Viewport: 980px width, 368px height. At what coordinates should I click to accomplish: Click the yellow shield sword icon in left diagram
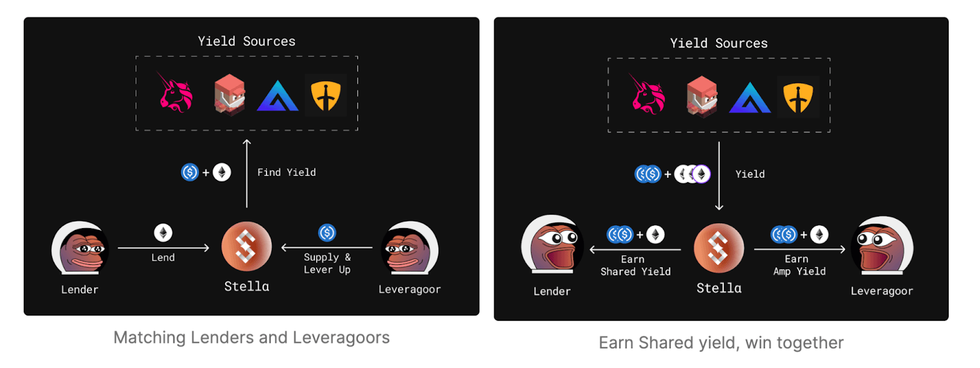tap(325, 95)
